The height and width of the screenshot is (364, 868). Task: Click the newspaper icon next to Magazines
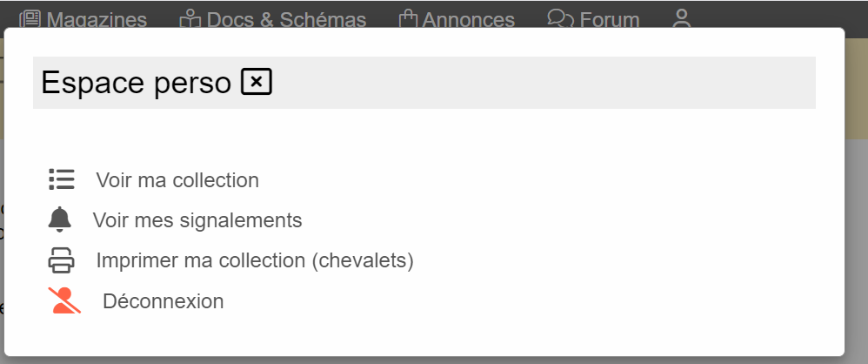(x=30, y=19)
